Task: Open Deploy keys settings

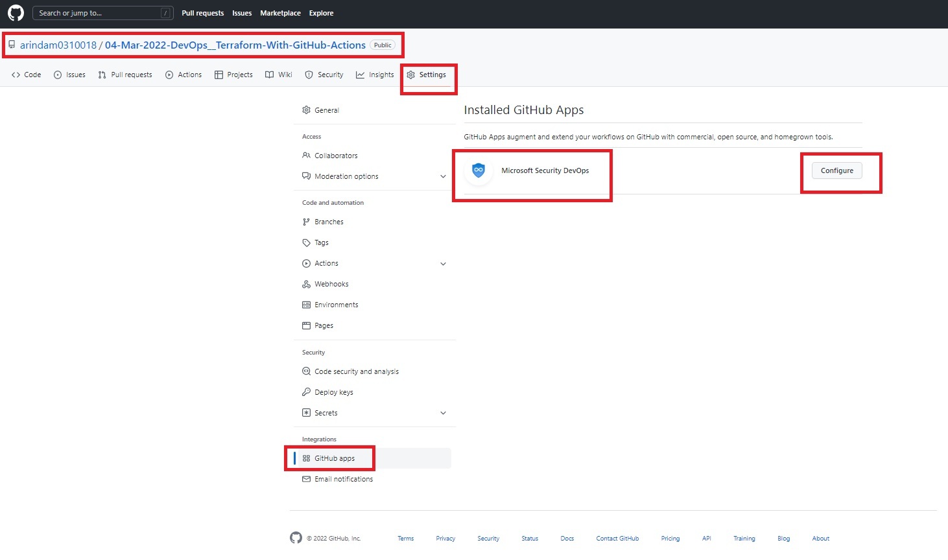Action: (333, 391)
